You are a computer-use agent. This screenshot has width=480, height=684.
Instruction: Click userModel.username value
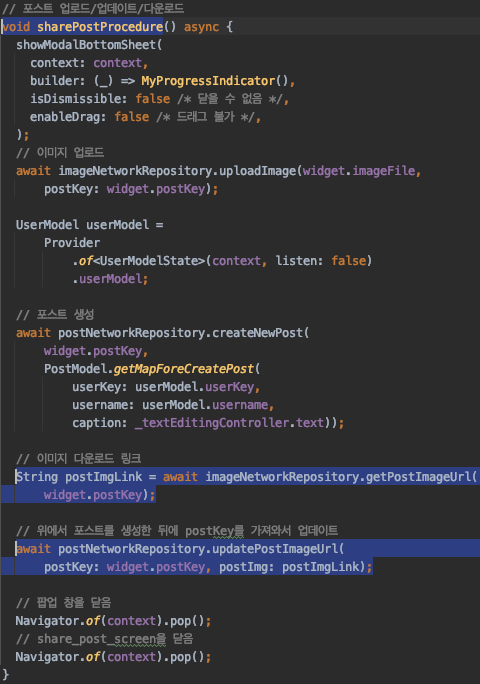205,405
